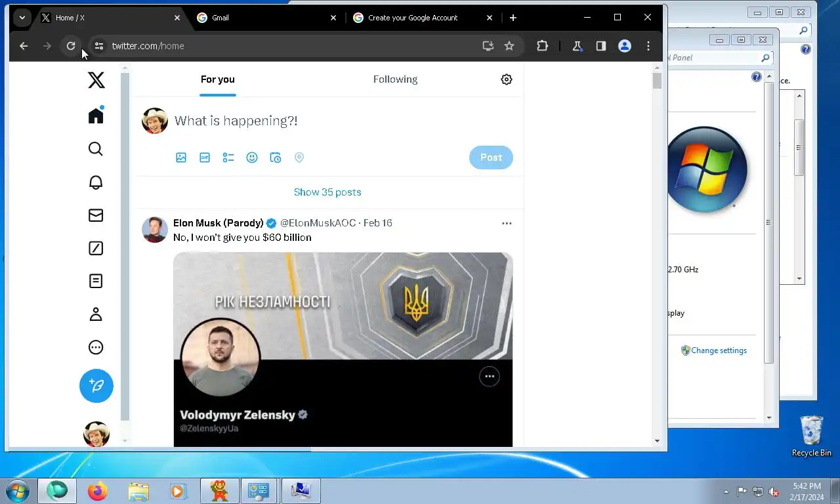
Task: Open account avatar at sidebar bottom
Action: pos(96,434)
